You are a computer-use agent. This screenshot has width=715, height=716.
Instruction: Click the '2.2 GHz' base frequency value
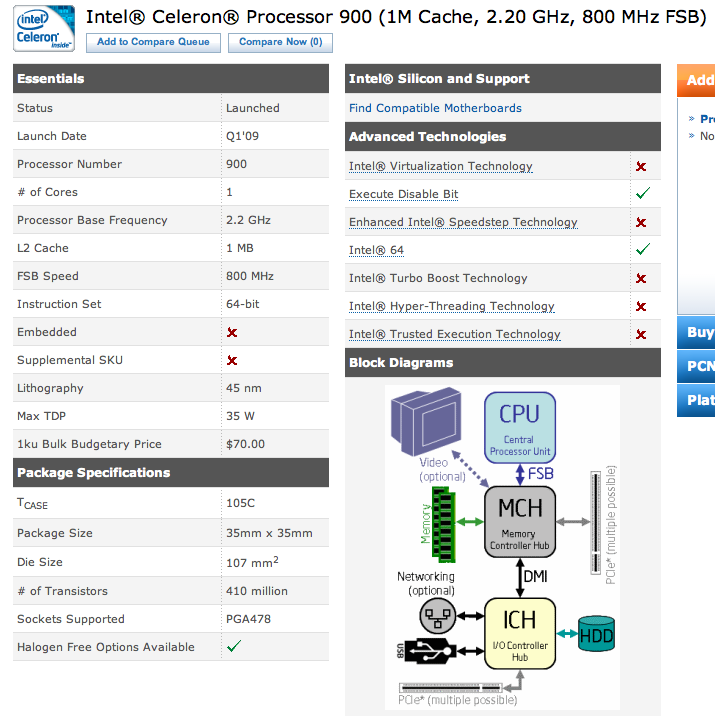248,220
